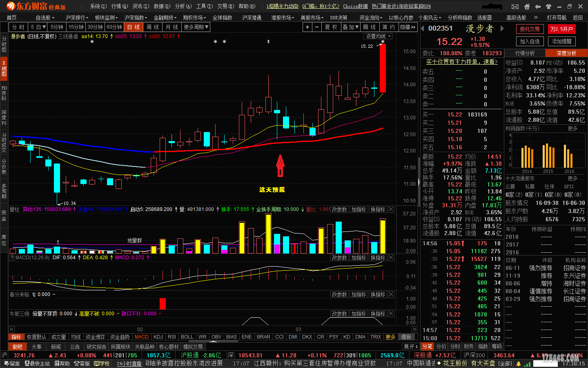Image resolution: width=588 pixels, height=368 pixels.
Task: Zoom out chart with minus icon
Action: [x=316, y=27]
